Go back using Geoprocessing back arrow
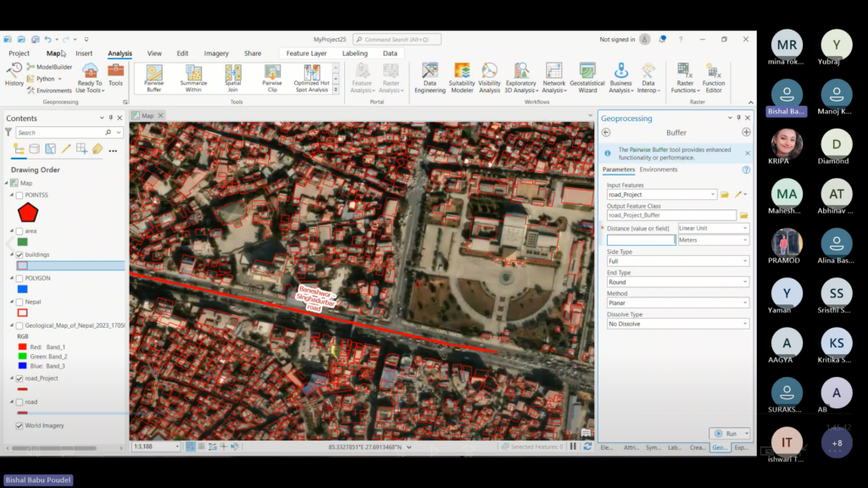 [x=606, y=132]
